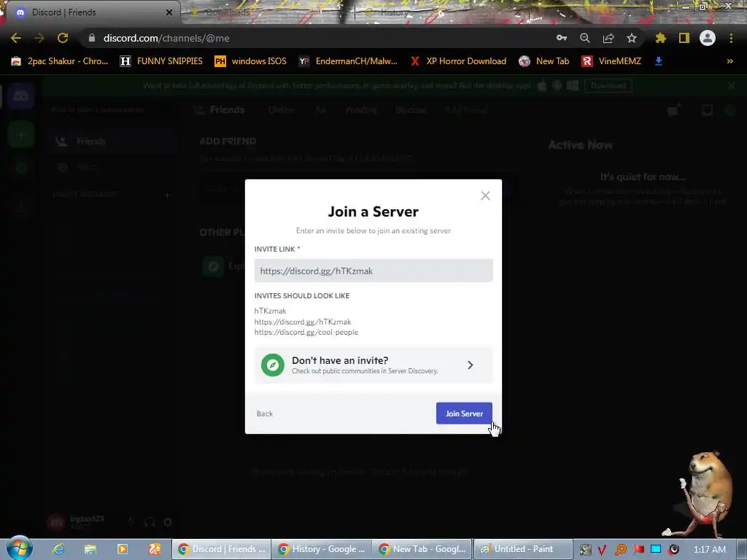Open the Windows Start orb
The width and height of the screenshot is (747, 560).
click(19, 548)
